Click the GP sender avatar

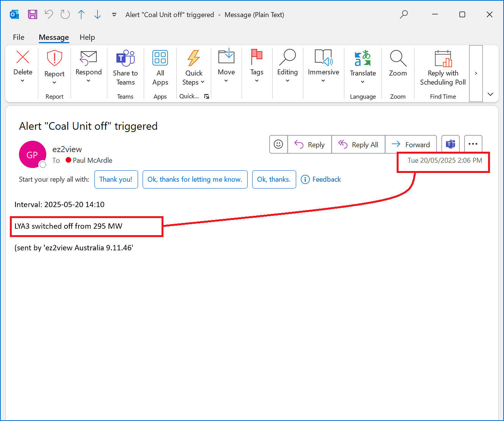coord(32,154)
